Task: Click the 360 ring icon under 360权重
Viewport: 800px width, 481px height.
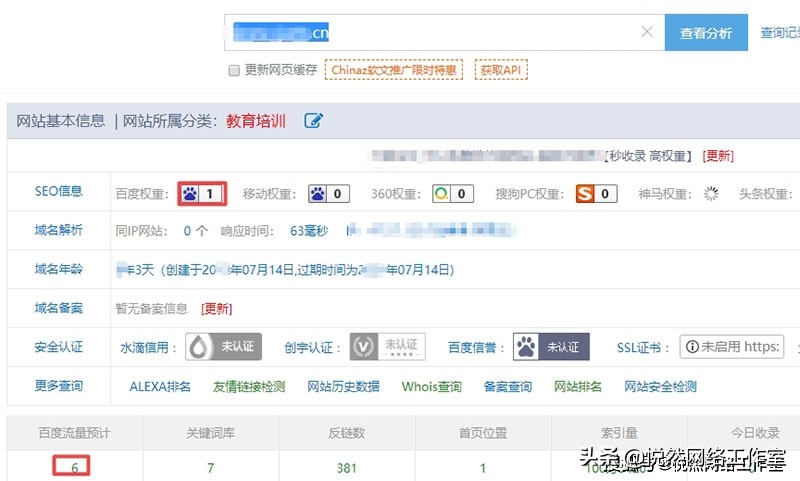Action: [441, 194]
